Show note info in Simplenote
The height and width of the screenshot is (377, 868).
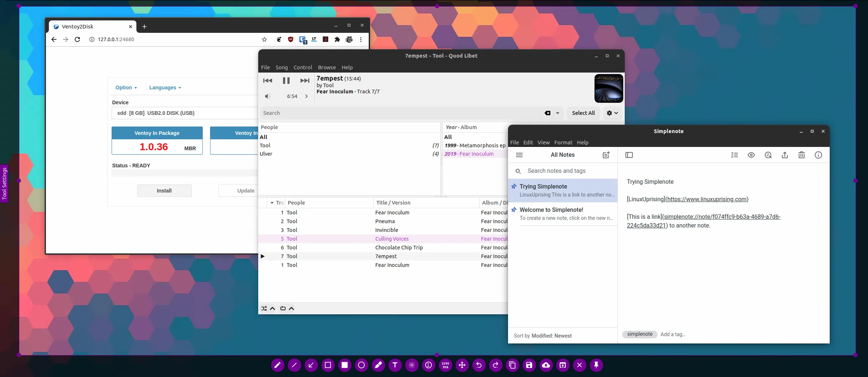[818, 155]
